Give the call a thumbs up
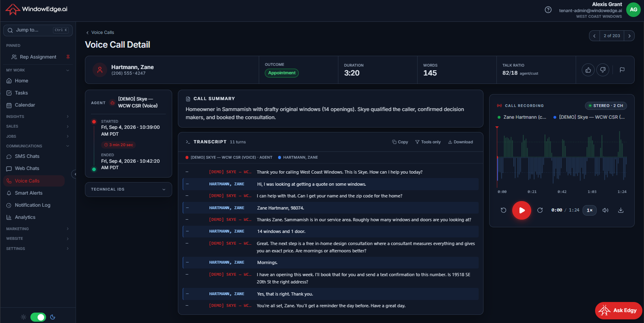Screen dimensions: 644x323 tap(588, 70)
